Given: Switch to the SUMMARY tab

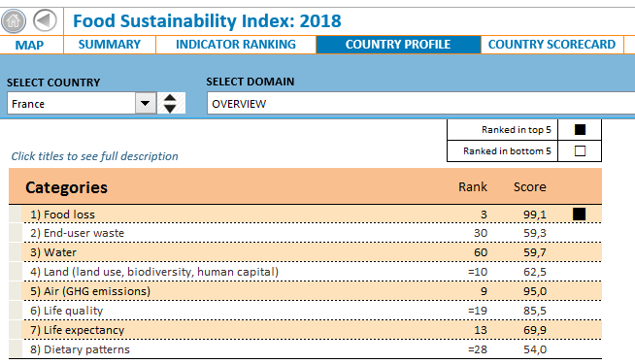Looking at the screenshot, I should click(x=110, y=45).
